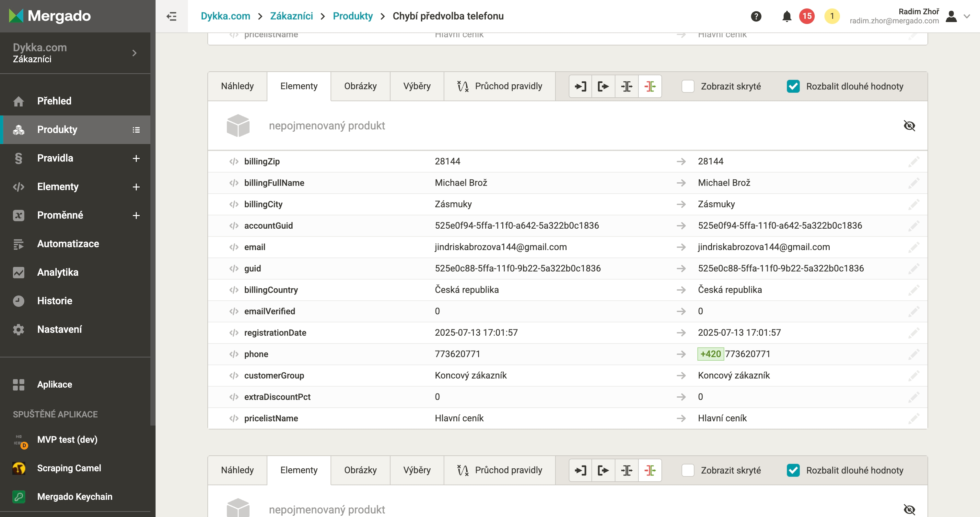The image size is (980, 517).
Task: Edit the phone value with the pencil icon
Action: (914, 354)
